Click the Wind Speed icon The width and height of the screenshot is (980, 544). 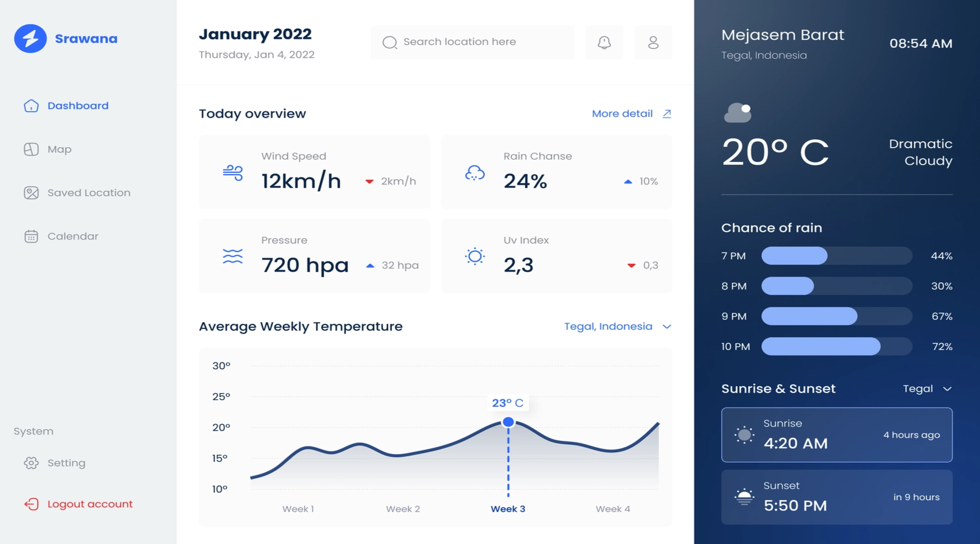coord(233,172)
